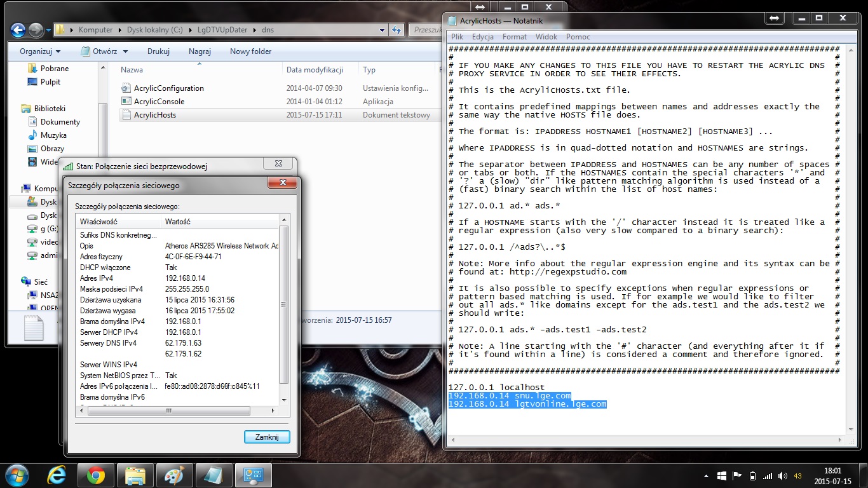Open the Obrazy library
The width and height of the screenshot is (868, 488).
(x=46, y=149)
